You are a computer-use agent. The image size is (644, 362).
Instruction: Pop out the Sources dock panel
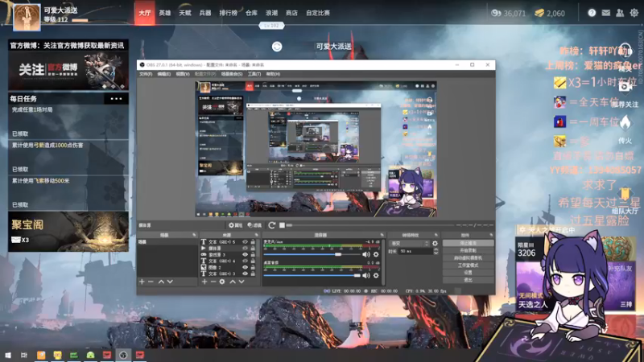point(257,235)
